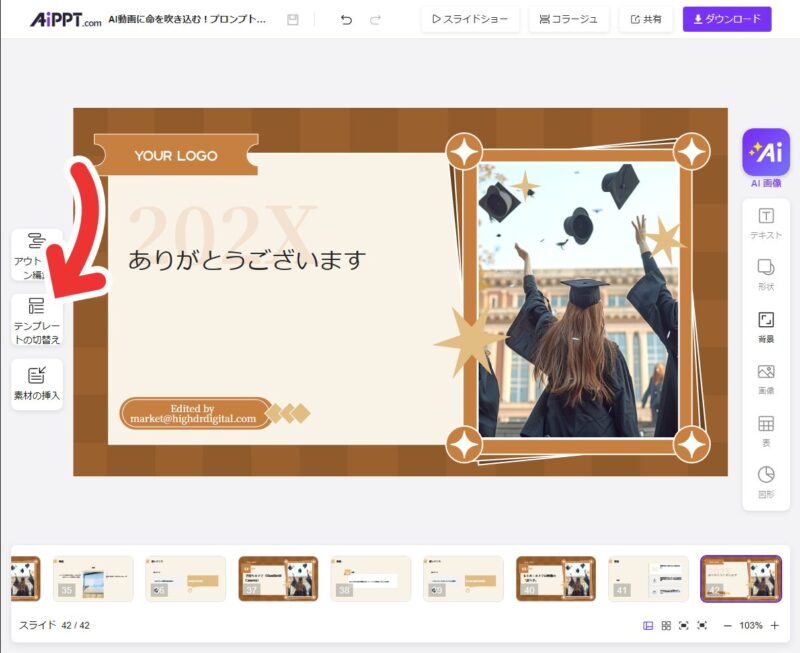Viewport: 800px width, 653px height.
Task: Click the 共有 share button
Action: pos(646,19)
